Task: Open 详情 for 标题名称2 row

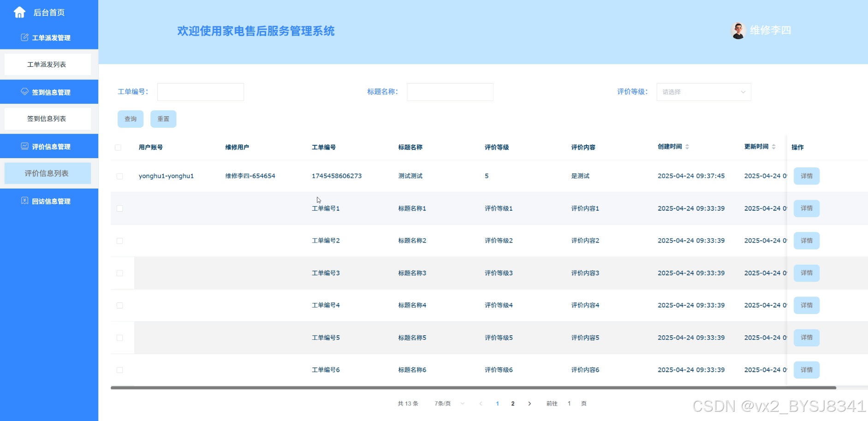Action: tap(807, 241)
